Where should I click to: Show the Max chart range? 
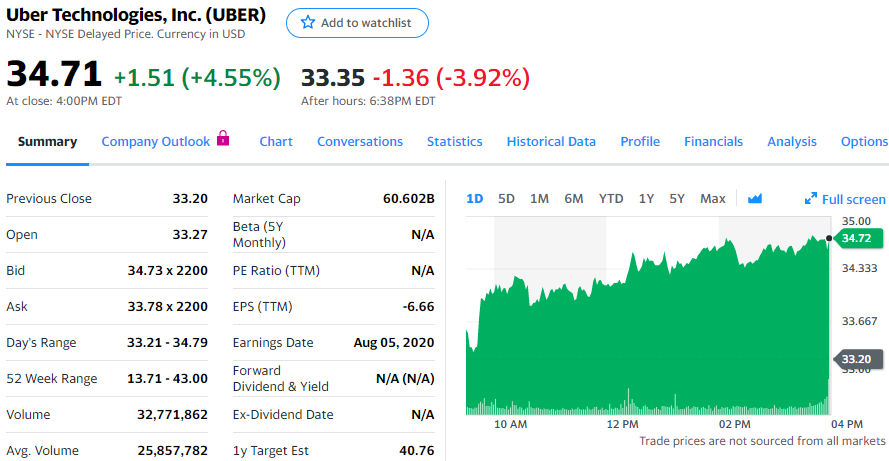pos(713,198)
